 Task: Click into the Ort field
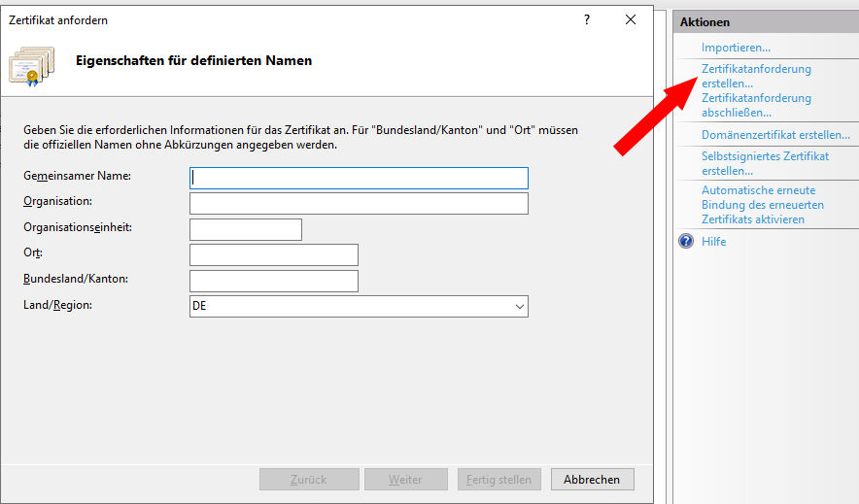(x=274, y=254)
